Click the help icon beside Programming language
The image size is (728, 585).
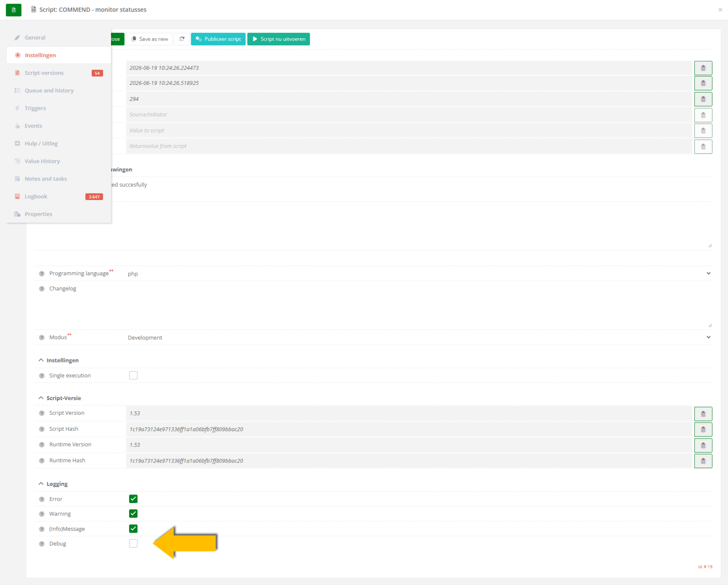click(42, 274)
